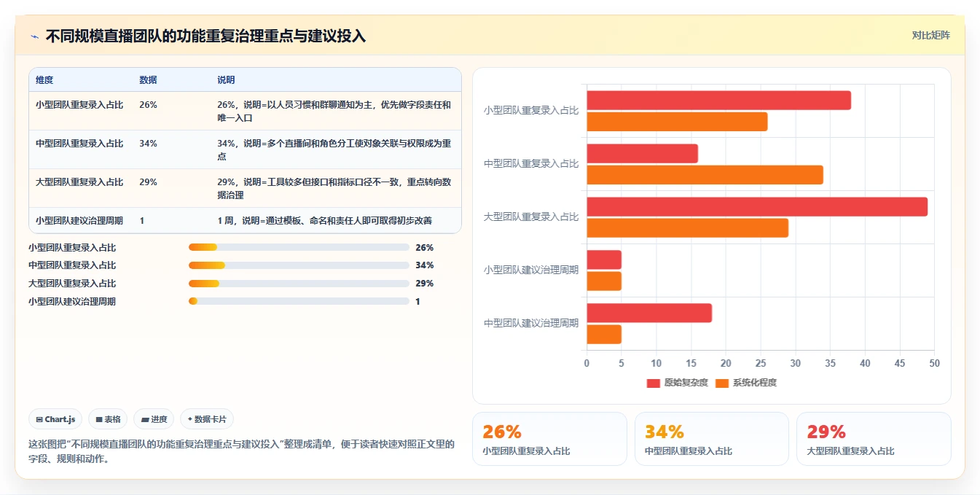Image resolution: width=980 pixels, height=495 pixels.
Task: Click the orange bar for 小型团队建议治理周期
Action: click(604, 281)
